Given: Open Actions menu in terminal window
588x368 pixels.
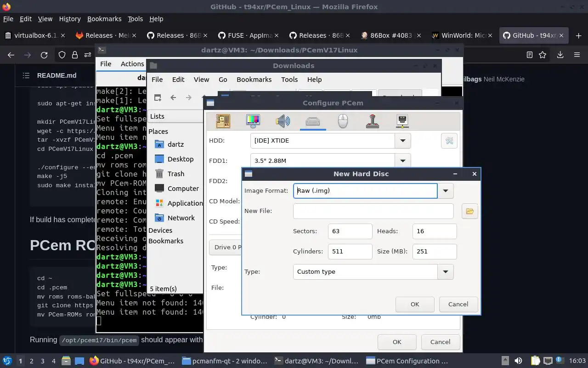Looking at the screenshot, I should [132, 64].
